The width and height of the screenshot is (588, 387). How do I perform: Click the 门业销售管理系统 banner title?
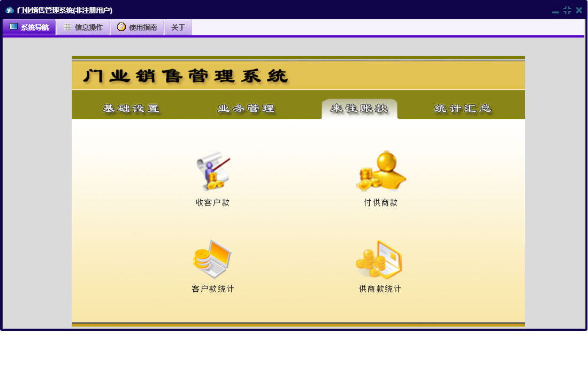coord(185,77)
